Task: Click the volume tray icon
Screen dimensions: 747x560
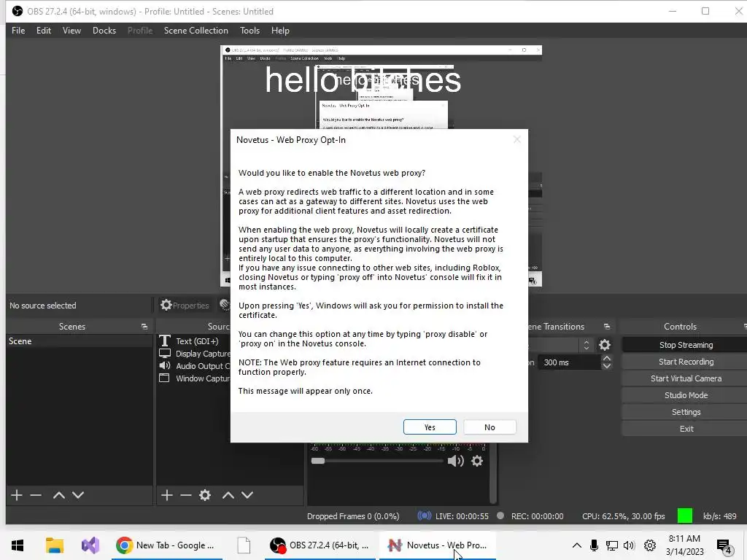Action: [x=629, y=545]
